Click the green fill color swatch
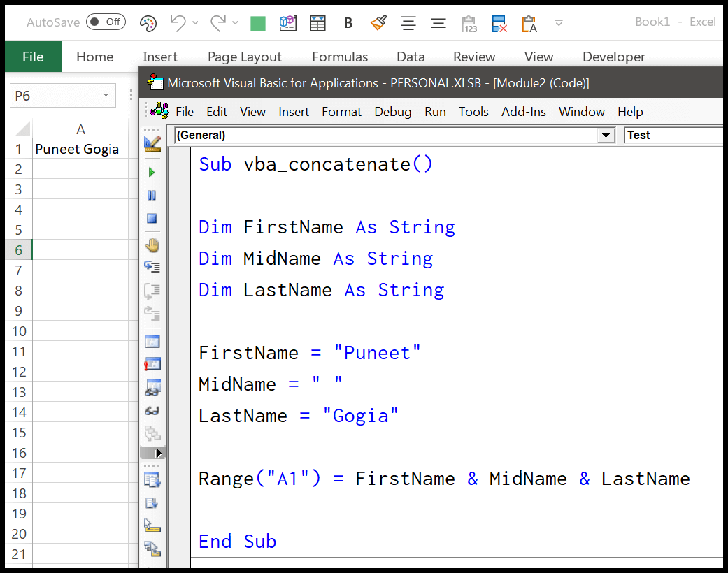The image size is (728, 573). pyautogui.click(x=258, y=24)
